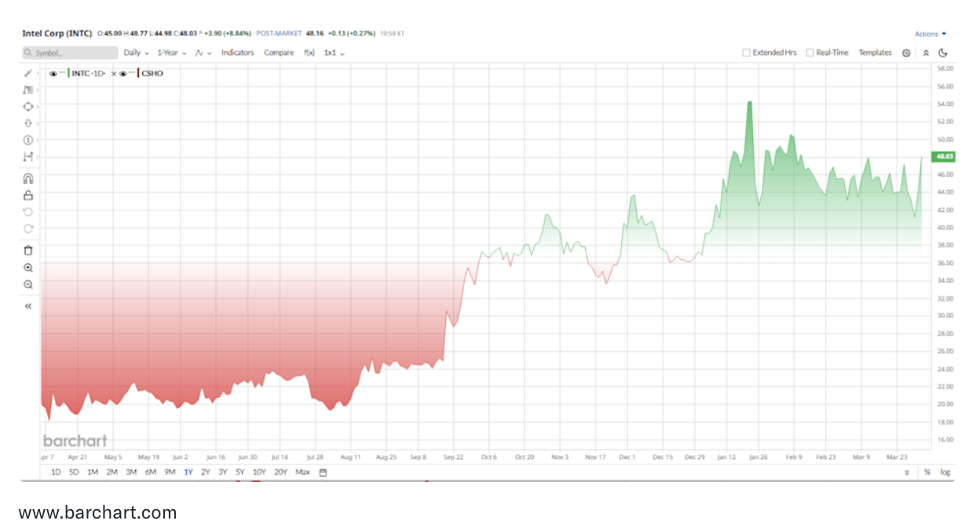
Task: Select the 3M time range
Action: [131, 472]
